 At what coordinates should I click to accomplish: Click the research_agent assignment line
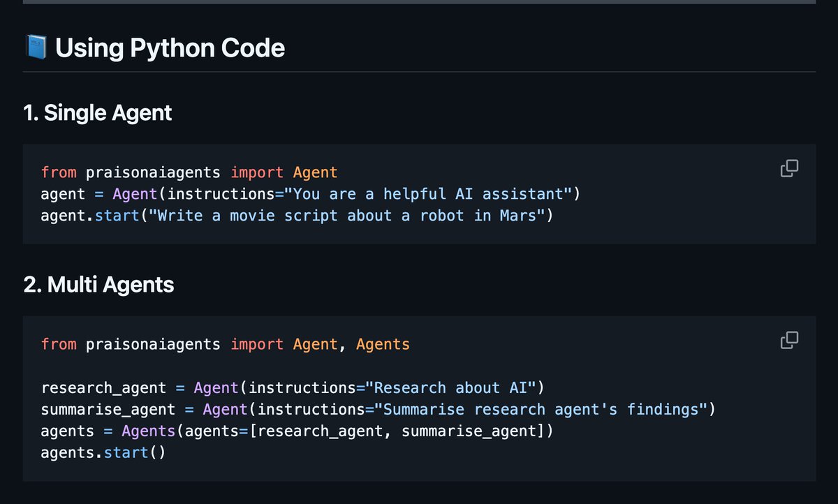pyautogui.click(x=293, y=387)
